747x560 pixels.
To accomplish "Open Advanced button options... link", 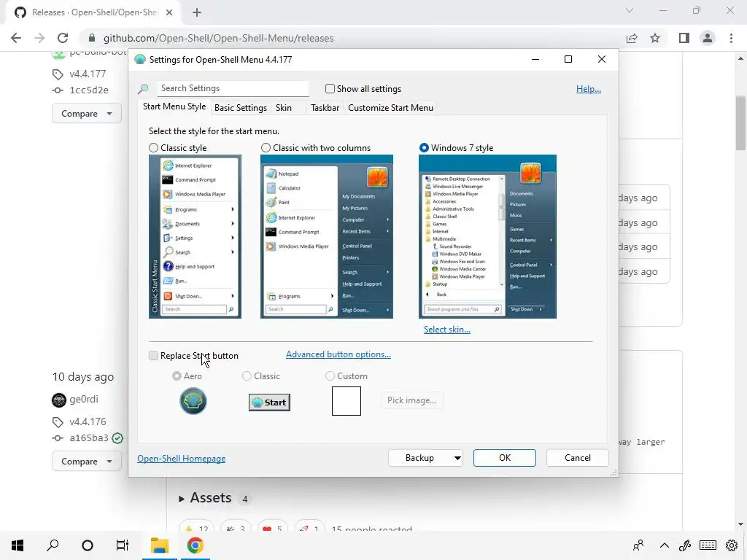I will coord(338,354).
